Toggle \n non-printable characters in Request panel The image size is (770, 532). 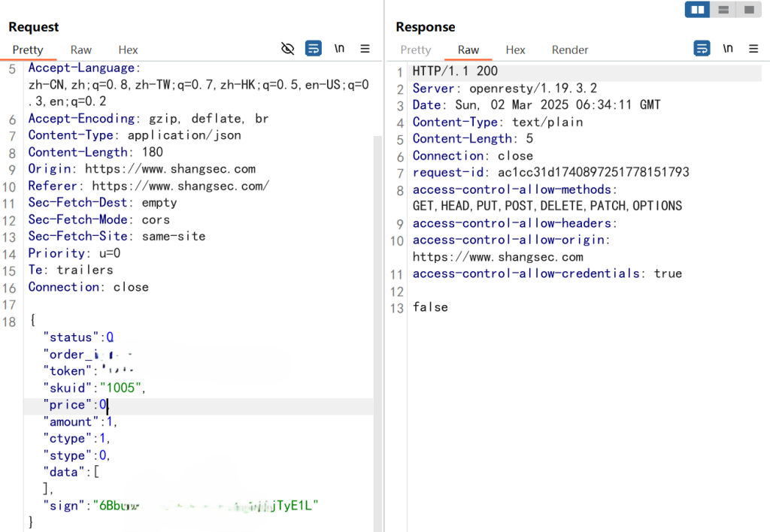(x=339, y=49)
